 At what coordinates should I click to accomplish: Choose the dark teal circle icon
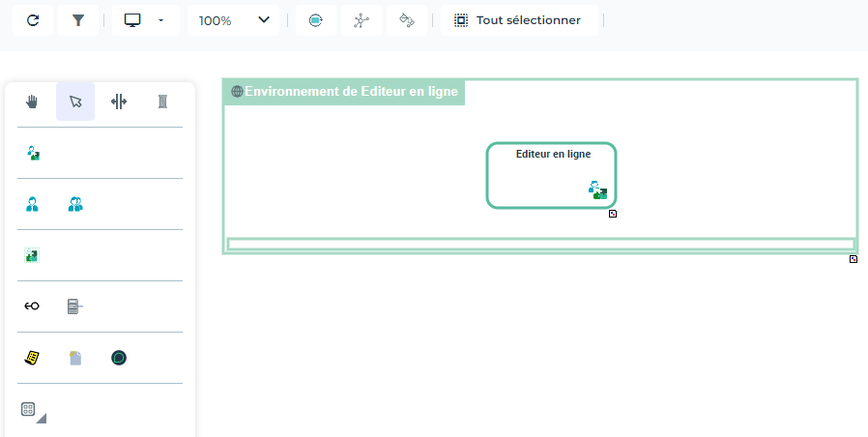119,358
